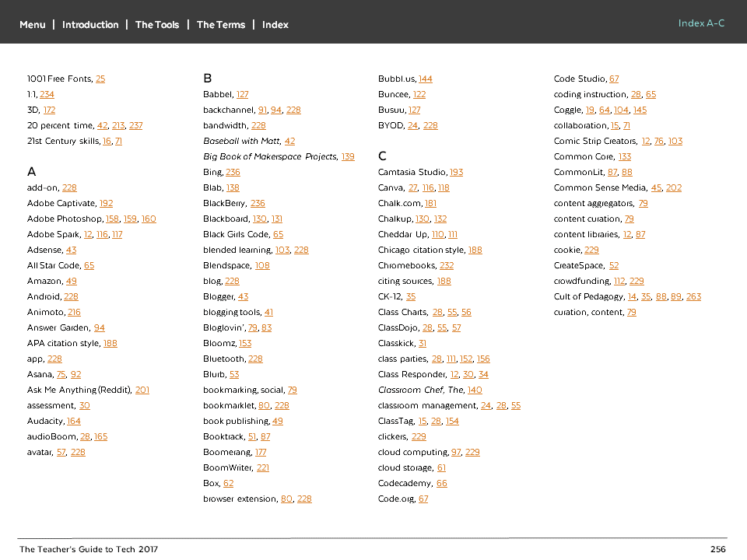This screenshot has height=560, width=747.
Task: Open page 131 link for Blackboard
Action: [x=277, y=219]
